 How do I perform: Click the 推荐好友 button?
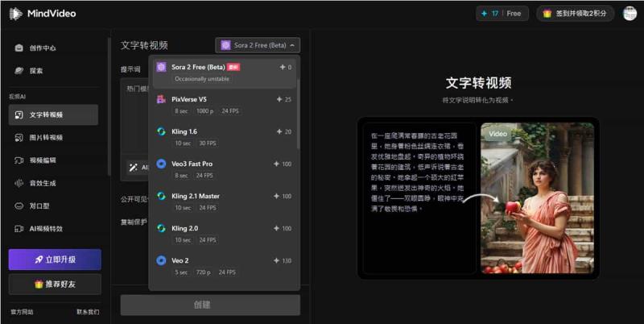click(x=55, y=284)
